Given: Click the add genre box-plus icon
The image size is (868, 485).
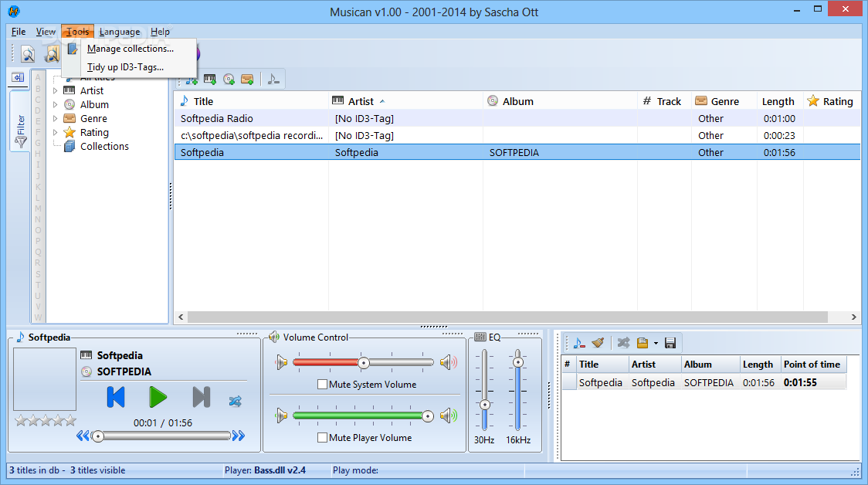Looking at the screenshot, I should tap(247, 80).
